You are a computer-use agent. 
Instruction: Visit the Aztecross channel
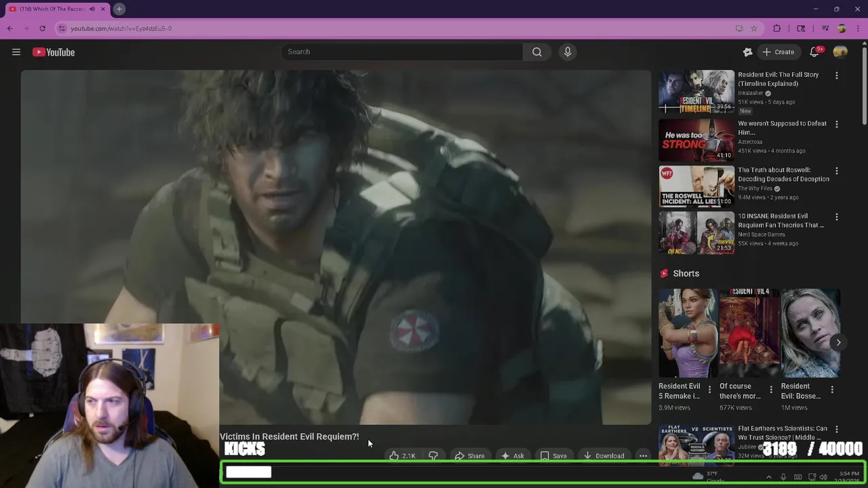coord(750,142)
